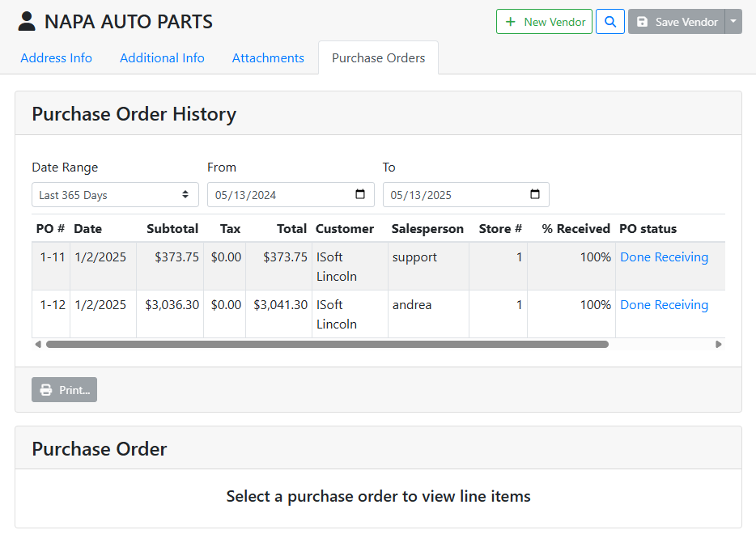Go to the Attachments tab
Image resolution: width=756 pixels, height=547 pixels.
point(268,58)
